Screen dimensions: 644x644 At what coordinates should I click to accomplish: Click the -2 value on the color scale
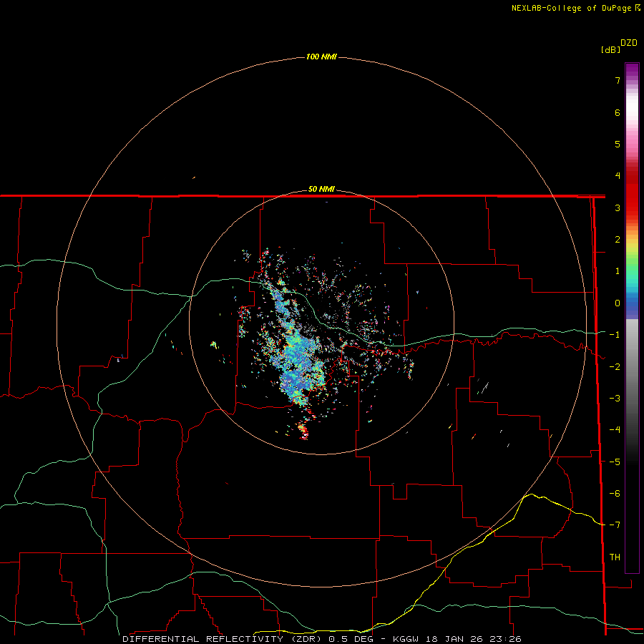[x=615, y=367]
